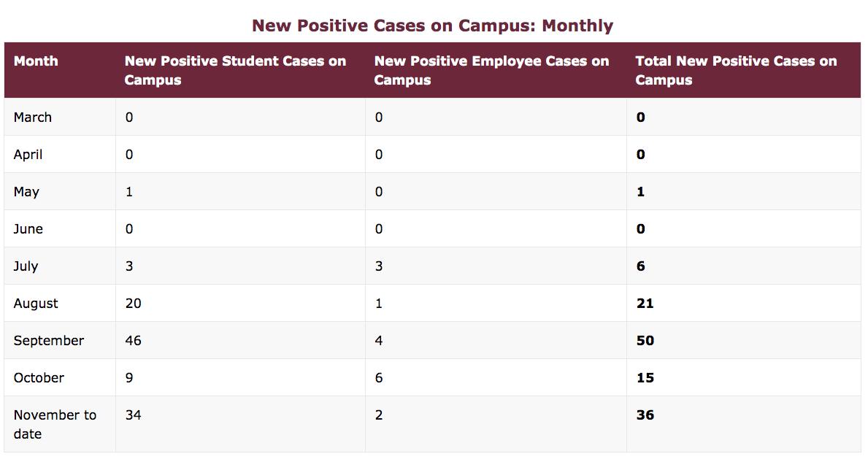Select the "April" month cell
The height and width of the screenshot is (470, 868).
[28, 155]
